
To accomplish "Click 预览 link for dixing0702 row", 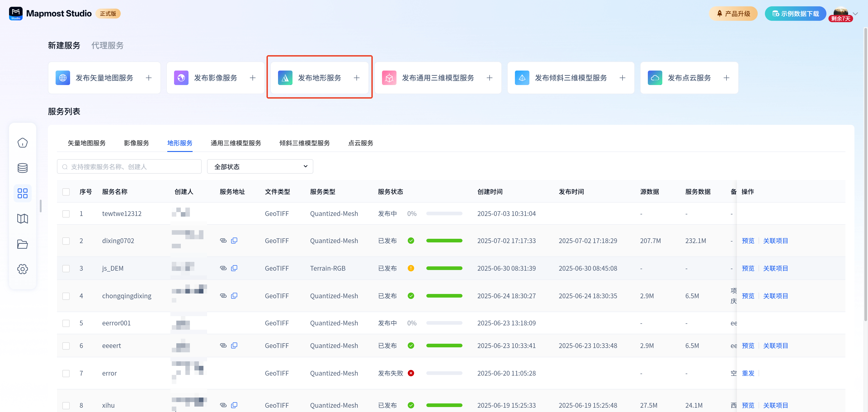I will [748, 241].
